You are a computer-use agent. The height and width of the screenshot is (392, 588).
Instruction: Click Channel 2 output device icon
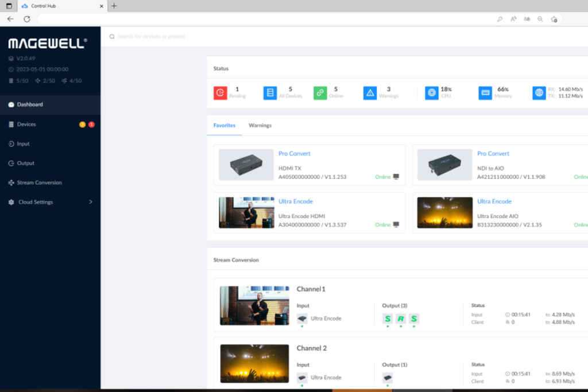(x=388, y=378)
